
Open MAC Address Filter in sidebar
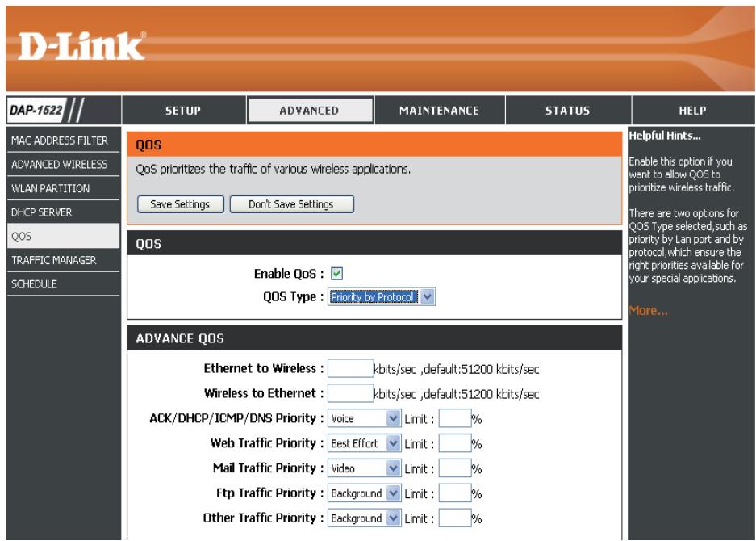(x=63, y=140)
